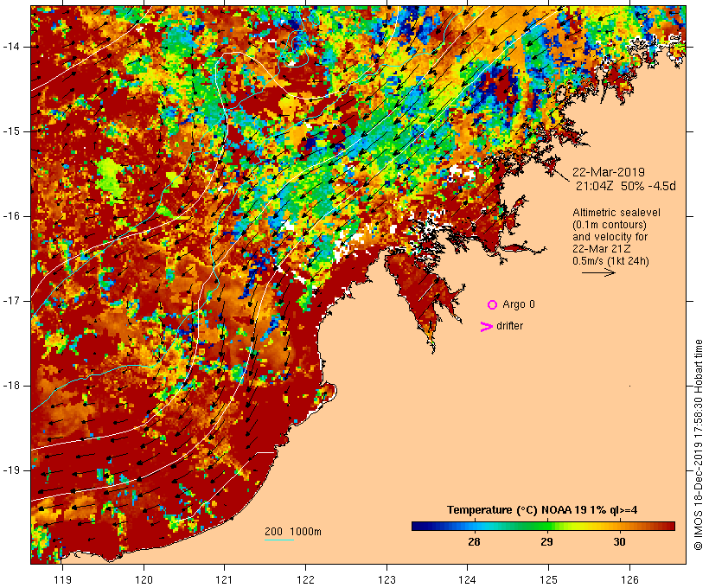
Task: Click the 28 value on temperature scale
Action: 474,541
